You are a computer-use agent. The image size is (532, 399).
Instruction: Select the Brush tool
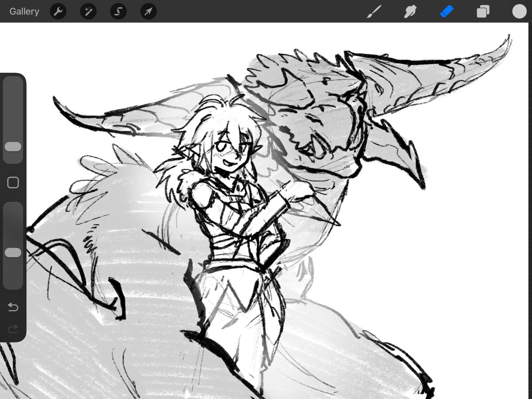pyautogui.click(x=374, y=12)
